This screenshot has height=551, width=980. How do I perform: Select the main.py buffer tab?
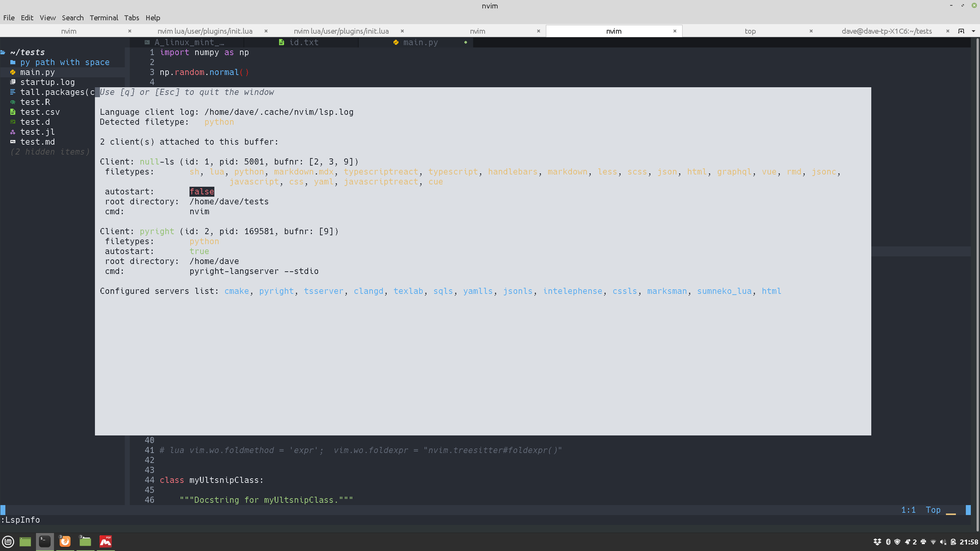coord(416,42)
